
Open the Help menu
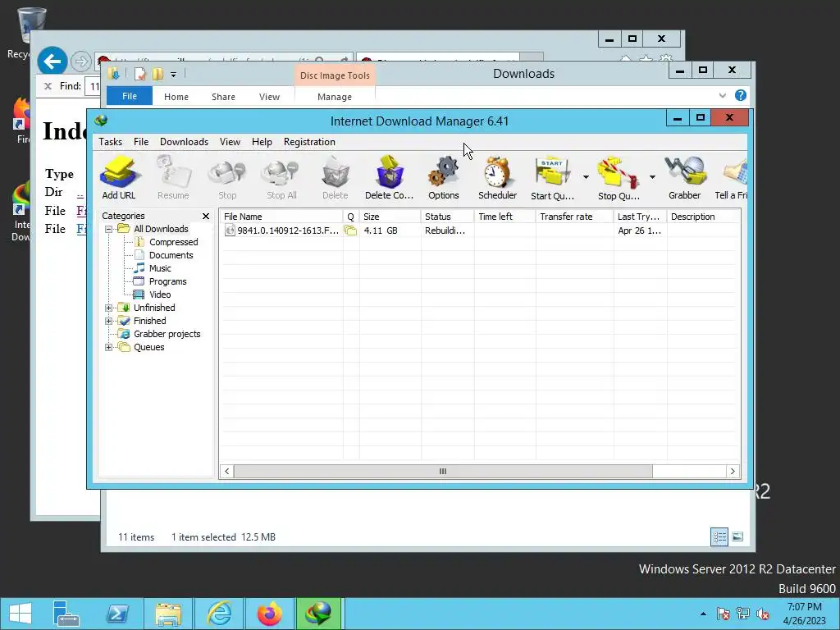point(262,142)
